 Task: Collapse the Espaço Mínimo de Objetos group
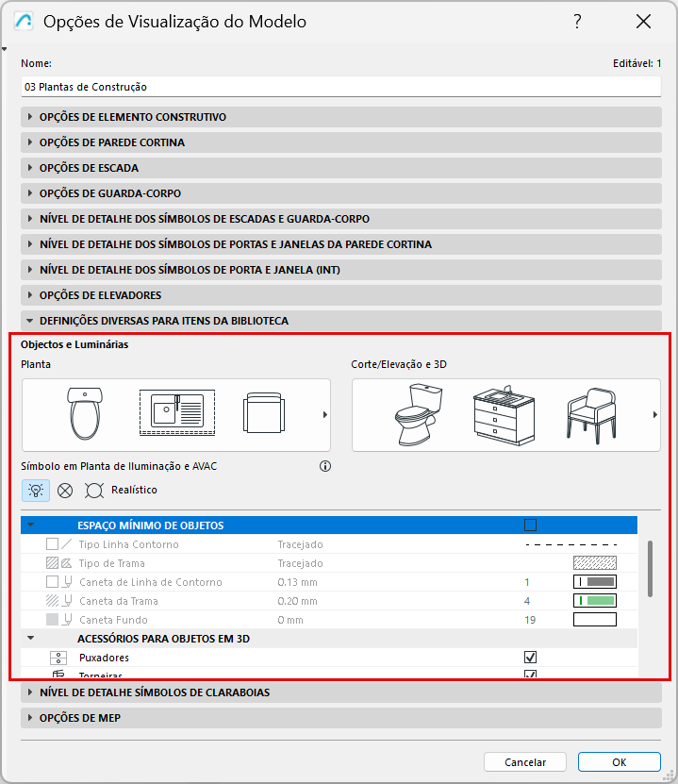31,525
